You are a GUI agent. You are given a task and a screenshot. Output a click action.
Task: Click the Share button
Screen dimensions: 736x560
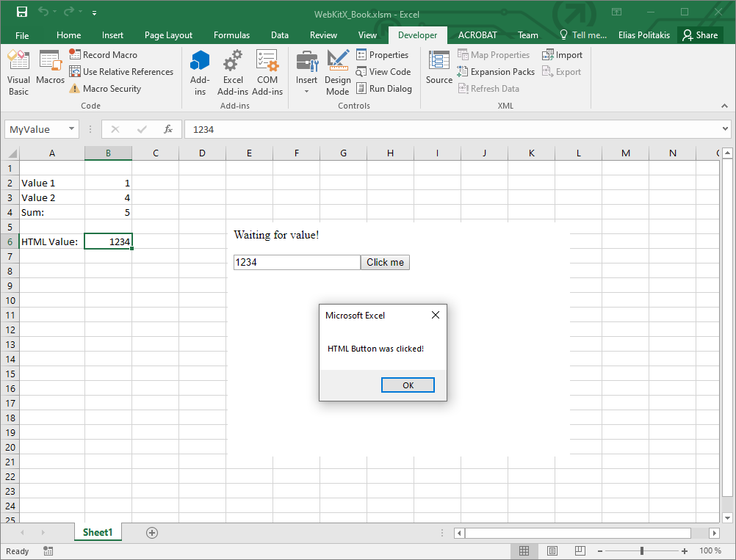pyautogui.click(x=700, y=35)
